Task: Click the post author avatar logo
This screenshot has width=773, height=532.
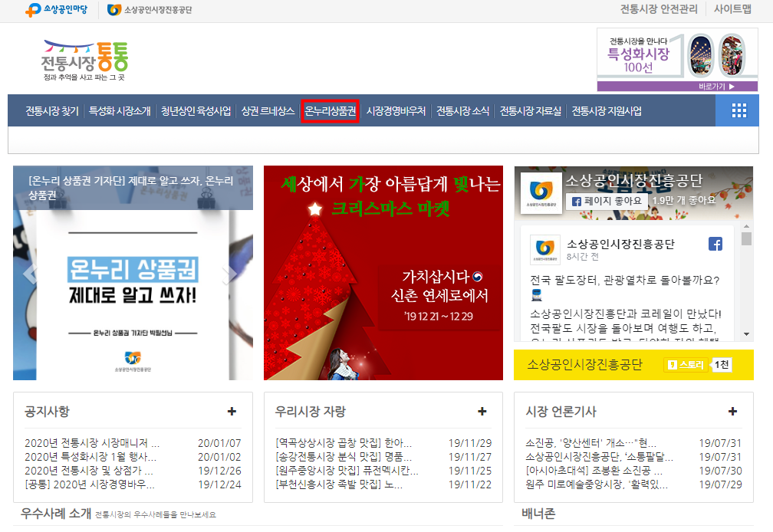Action: [x=544, y=250]
